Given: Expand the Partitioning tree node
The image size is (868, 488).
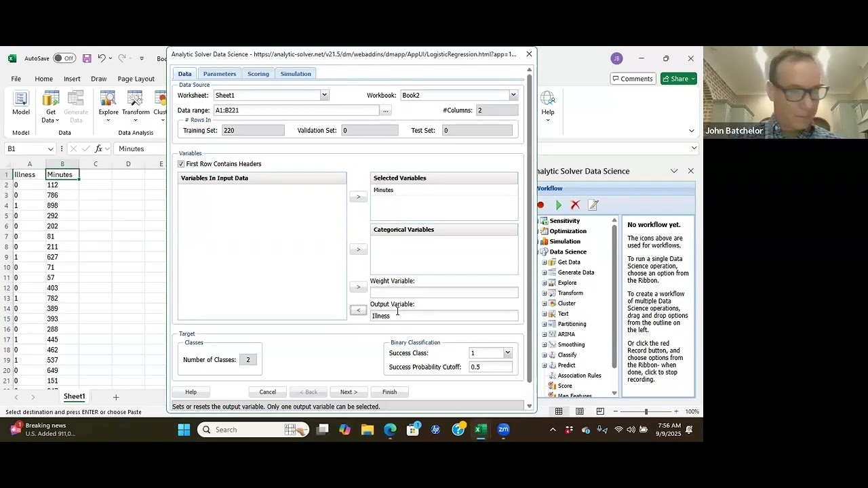Looking at the screenshot, I should (x=544, y=324).
